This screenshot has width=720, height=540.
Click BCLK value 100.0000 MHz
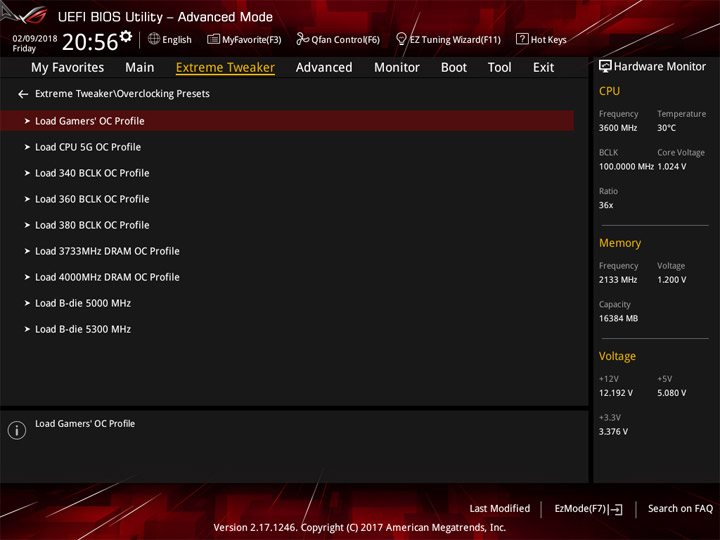[x=626, y=167]
